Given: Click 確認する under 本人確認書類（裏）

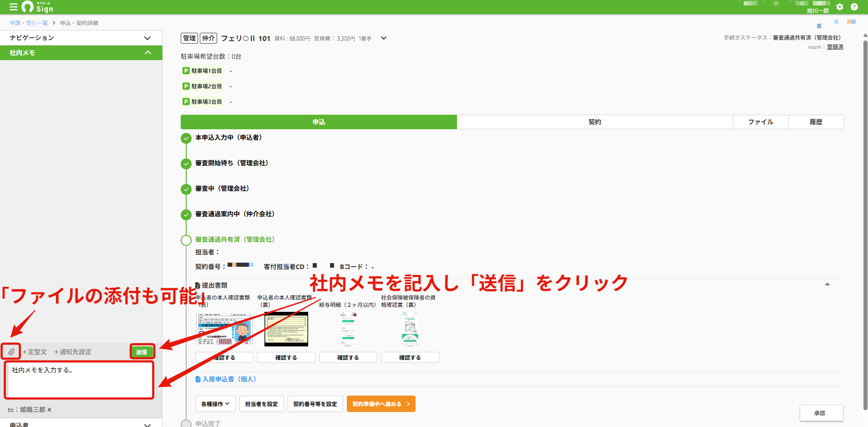Looking at the screenshot, I should [x=286, y=357].
